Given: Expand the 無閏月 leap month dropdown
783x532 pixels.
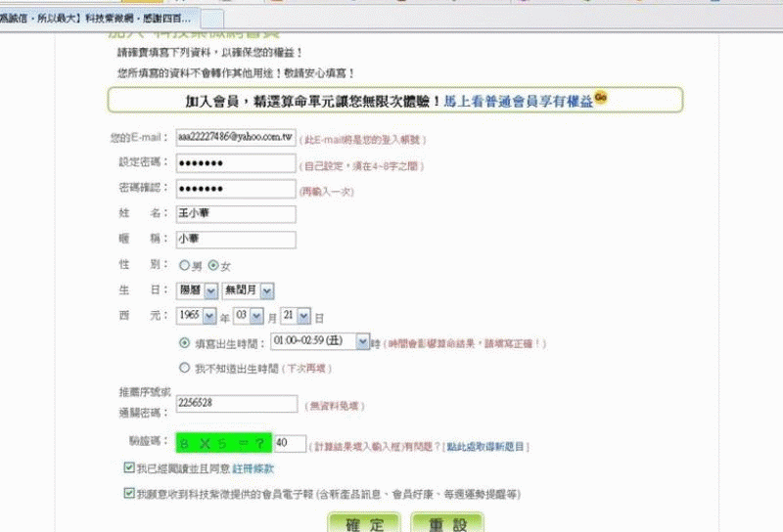Looking at the screenshot, I should click(x=247, y=290).
